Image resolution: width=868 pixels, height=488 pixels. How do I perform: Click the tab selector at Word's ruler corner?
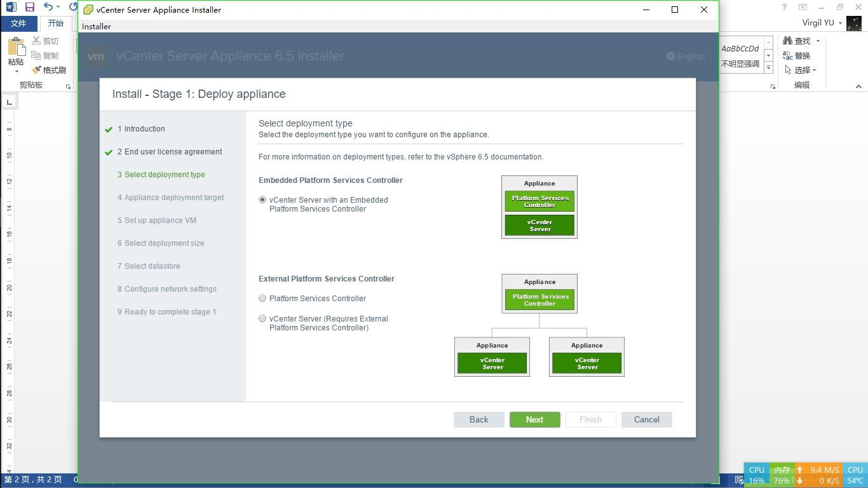[9, 102]
